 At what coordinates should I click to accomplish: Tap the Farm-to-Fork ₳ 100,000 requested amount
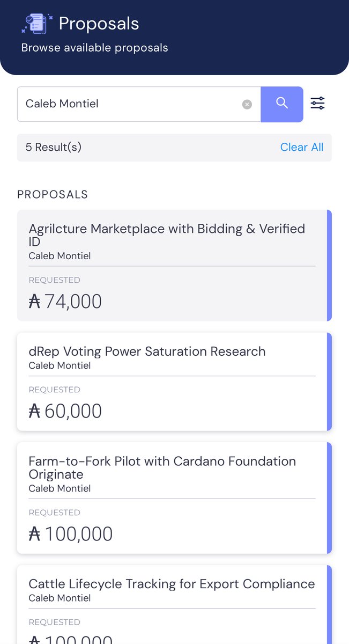pos(70,534)
